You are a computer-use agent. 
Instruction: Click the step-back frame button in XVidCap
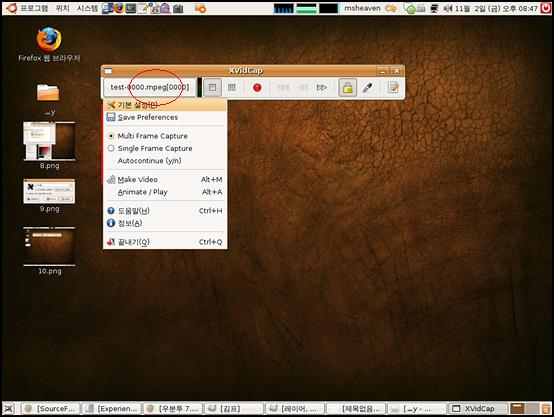(x=283, y=87)
